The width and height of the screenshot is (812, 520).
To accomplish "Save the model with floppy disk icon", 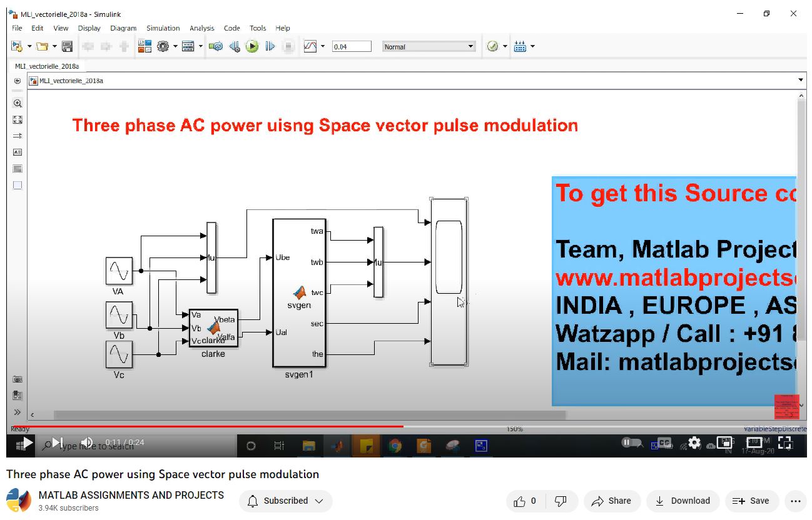I will click(x=67, y=46).
